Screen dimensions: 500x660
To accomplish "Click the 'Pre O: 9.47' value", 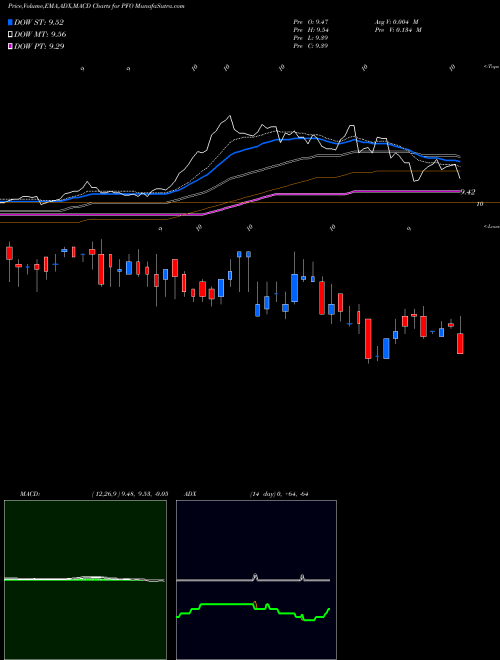I will coord(311,22).
